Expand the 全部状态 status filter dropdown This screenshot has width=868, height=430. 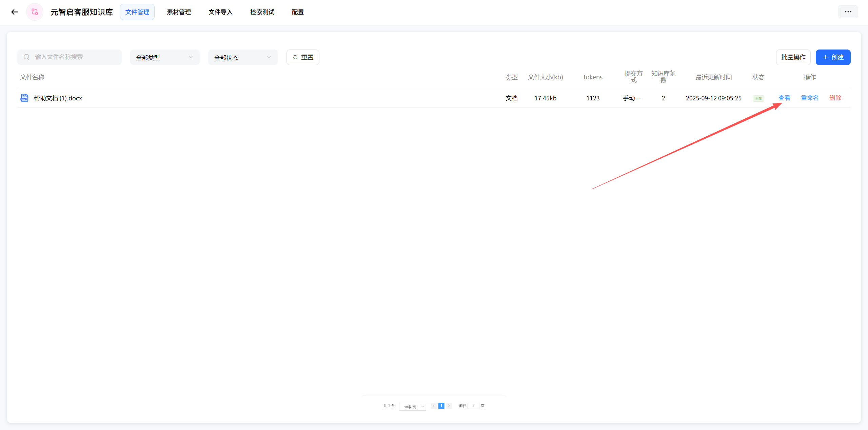tap(243, 57)
